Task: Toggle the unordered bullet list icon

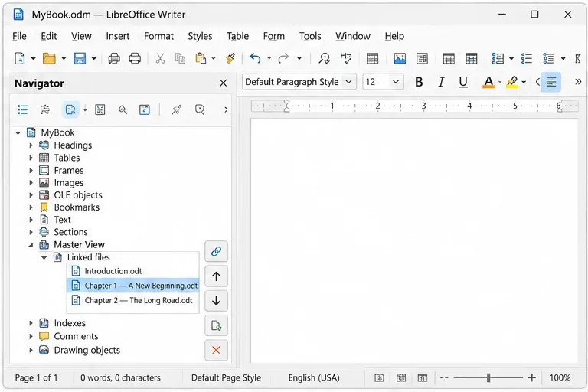Action: pos(527,58)
